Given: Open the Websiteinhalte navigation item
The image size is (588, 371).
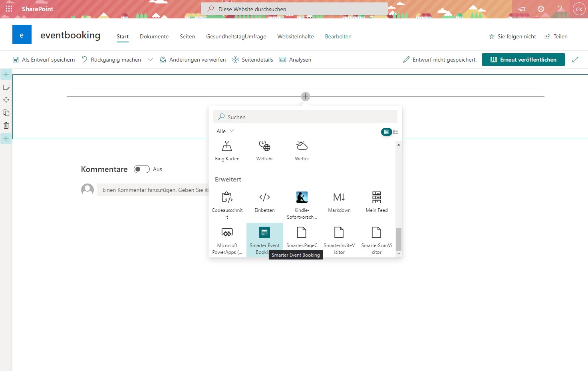Looking at the screenshot, I should pos(296,36).
